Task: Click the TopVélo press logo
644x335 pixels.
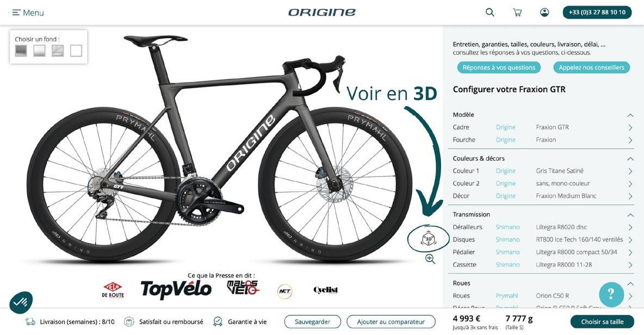Action: (x=176, y=289)
